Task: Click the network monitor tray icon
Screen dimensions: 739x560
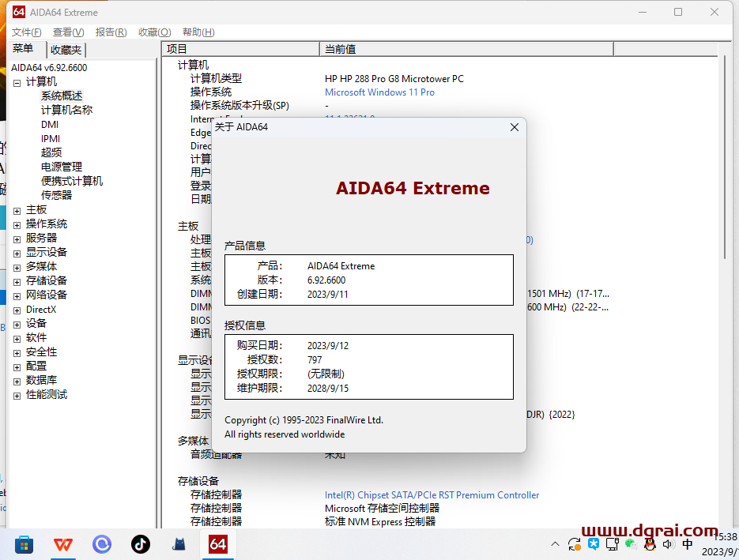Action: [x=613, y=544]
